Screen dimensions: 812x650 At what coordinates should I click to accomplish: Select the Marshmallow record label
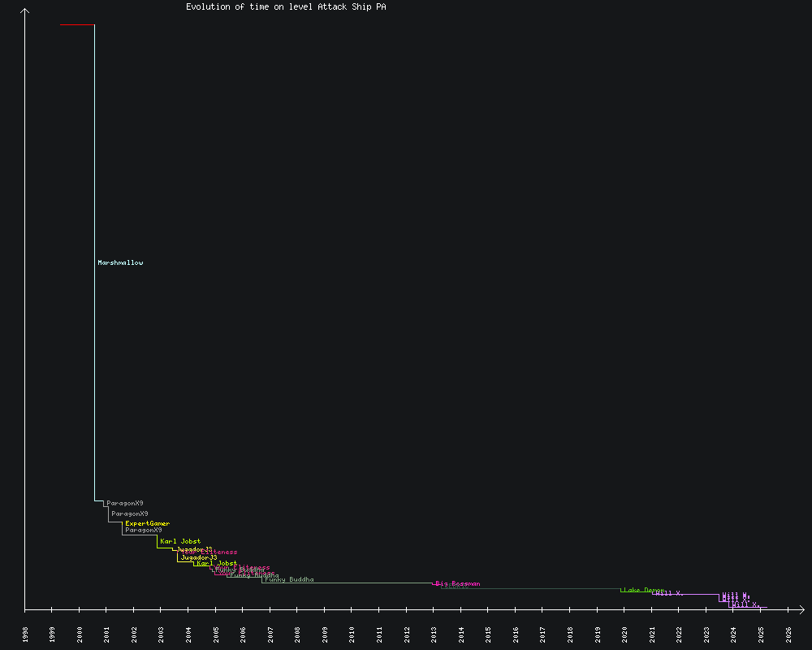pyautogui.click(x=120, y=262)
